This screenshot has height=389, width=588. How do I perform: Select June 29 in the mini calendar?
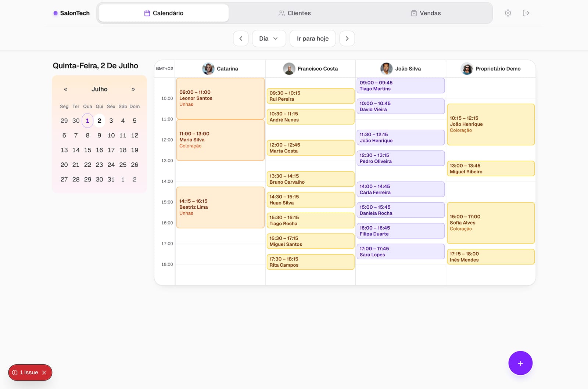click(64, 120)
